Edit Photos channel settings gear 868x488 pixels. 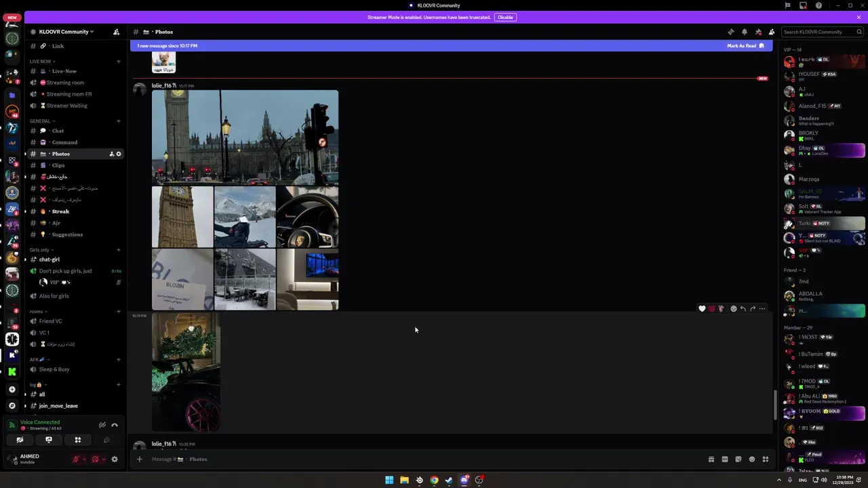119,154
